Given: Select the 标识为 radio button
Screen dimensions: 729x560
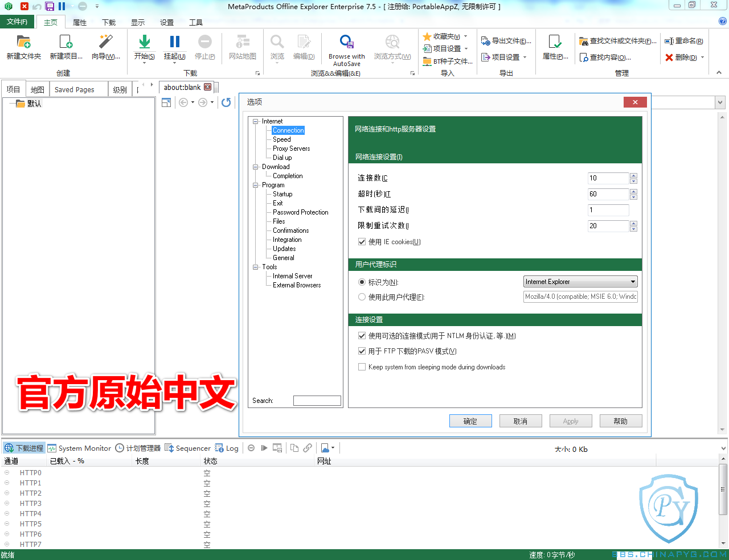Looking at the screenshot, I should pos(362,282).
